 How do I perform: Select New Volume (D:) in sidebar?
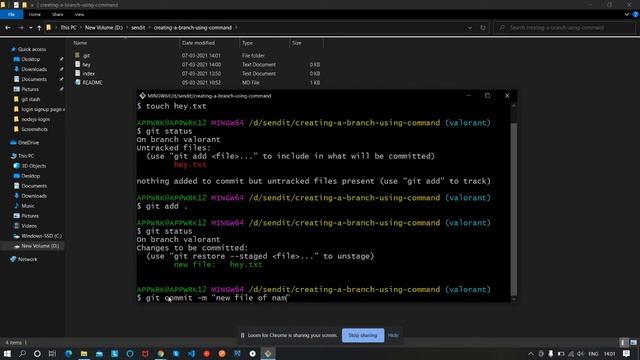click(x=40, y=246)
